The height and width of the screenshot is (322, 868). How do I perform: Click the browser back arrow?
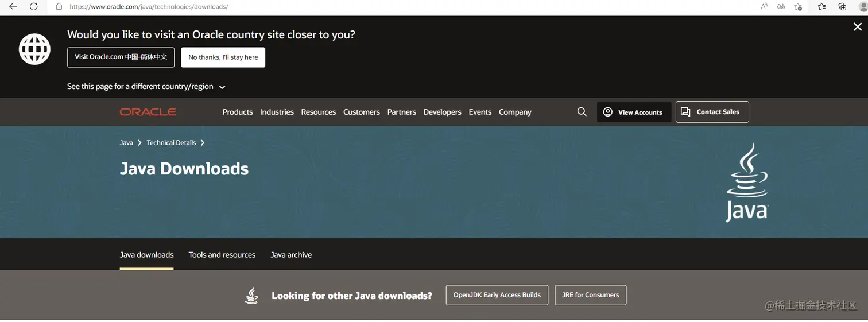[x=13, y=6]
